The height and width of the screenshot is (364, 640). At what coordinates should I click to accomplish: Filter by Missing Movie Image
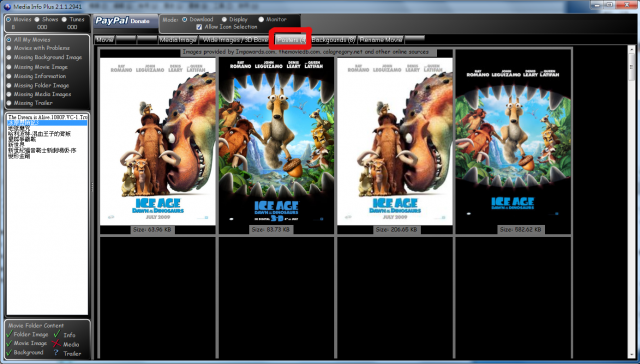[x=9, y=67]
